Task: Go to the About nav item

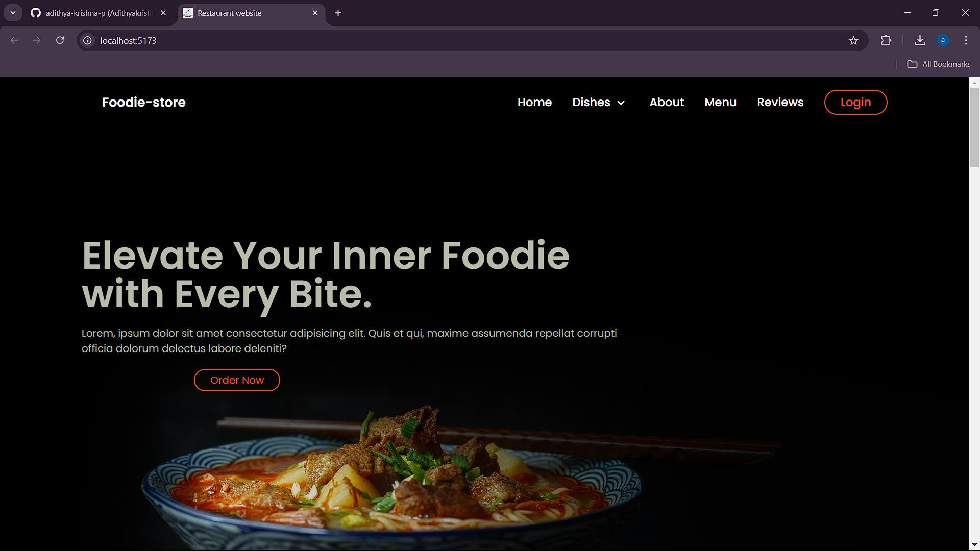Action: click(667, 102)
